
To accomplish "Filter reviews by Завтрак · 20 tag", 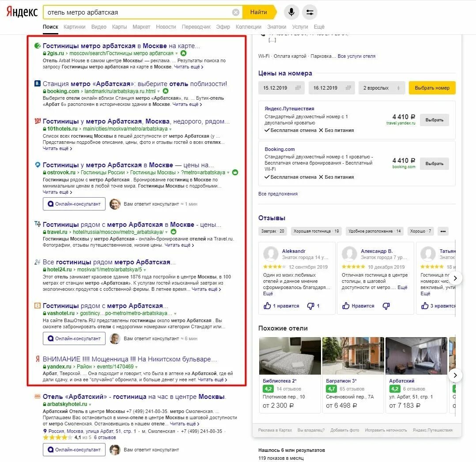I will [272, 231].
